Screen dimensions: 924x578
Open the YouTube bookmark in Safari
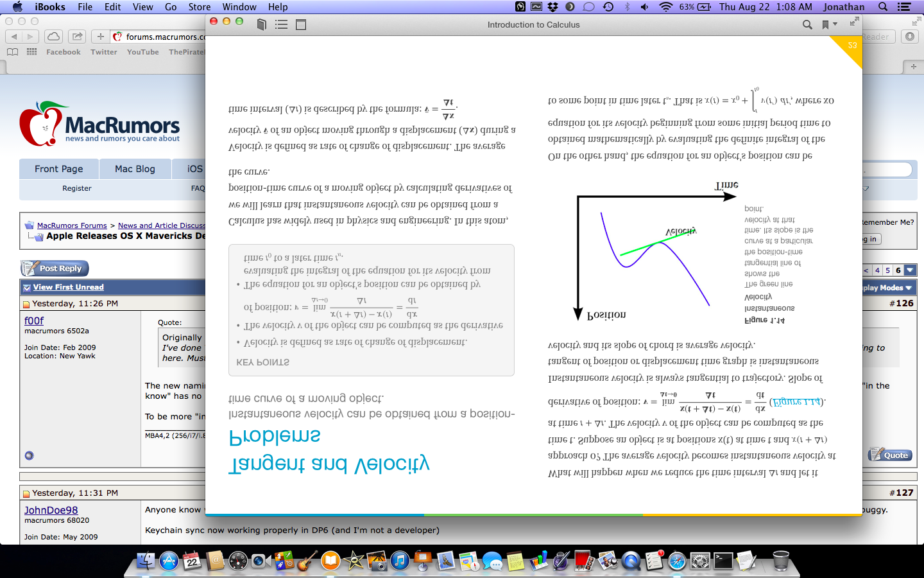143,52
